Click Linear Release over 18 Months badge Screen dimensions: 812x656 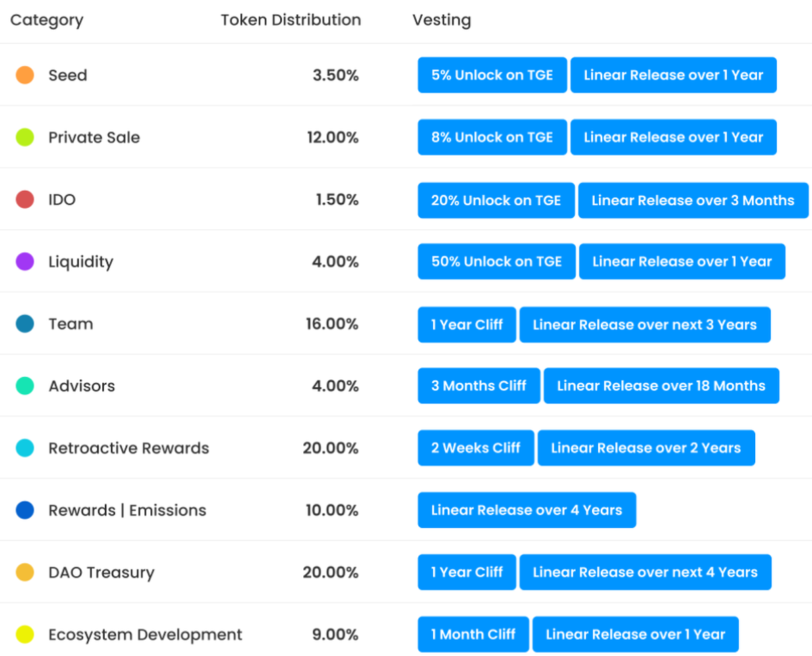click(661, 386)
